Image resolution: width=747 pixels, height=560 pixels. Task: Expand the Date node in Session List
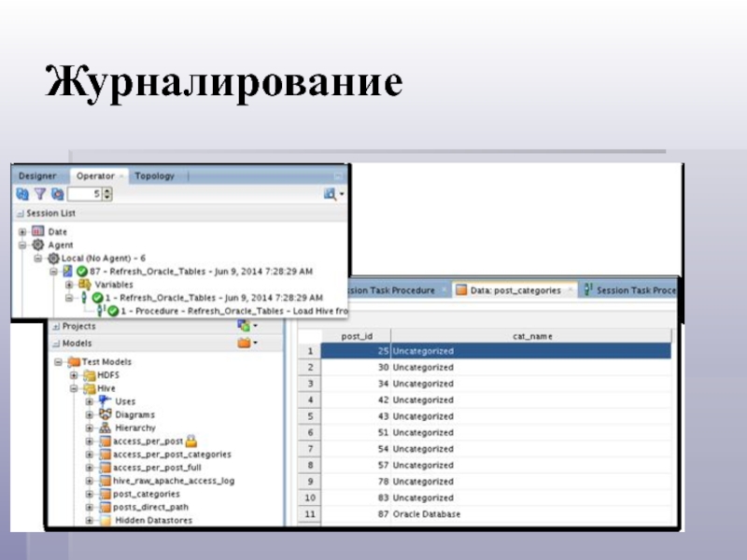[x=24, y=231]
